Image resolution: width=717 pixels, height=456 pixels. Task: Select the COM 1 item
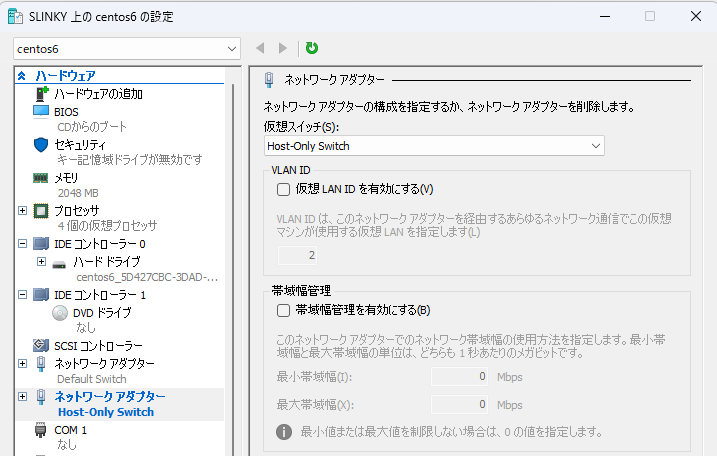coord(70,430)
